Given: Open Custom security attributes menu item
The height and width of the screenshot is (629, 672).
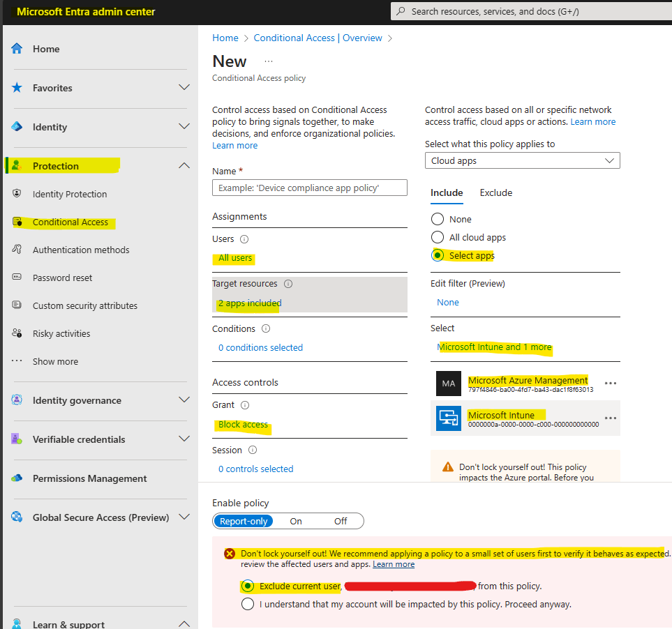Looking at the screenshot, I should [x=85, y=305].
